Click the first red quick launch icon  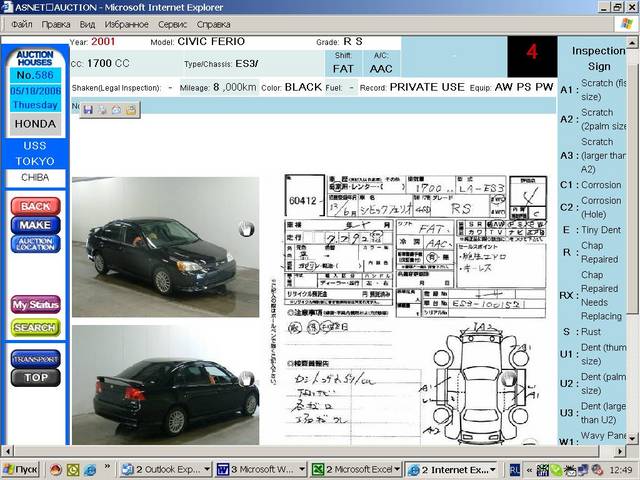[x=56, y=469]
